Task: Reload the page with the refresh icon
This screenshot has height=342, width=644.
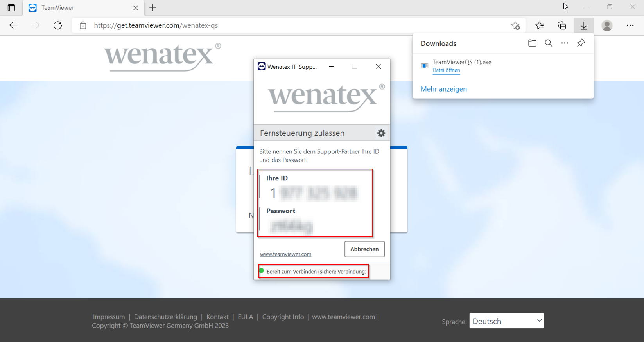Action: click(58, 25)
